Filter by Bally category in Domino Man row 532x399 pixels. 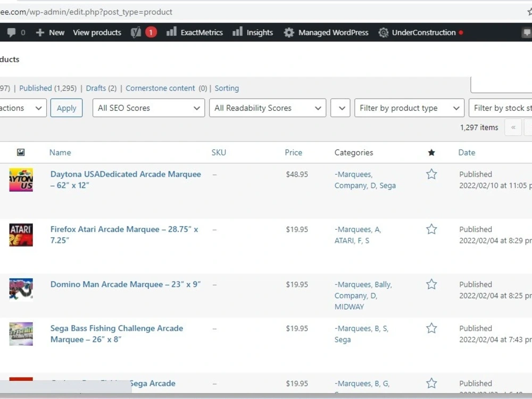tap(383, 285)
